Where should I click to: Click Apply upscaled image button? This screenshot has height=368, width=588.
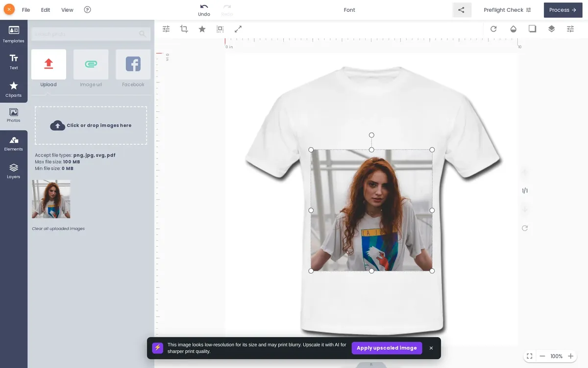pyautogui.click(x=387, y=348)
